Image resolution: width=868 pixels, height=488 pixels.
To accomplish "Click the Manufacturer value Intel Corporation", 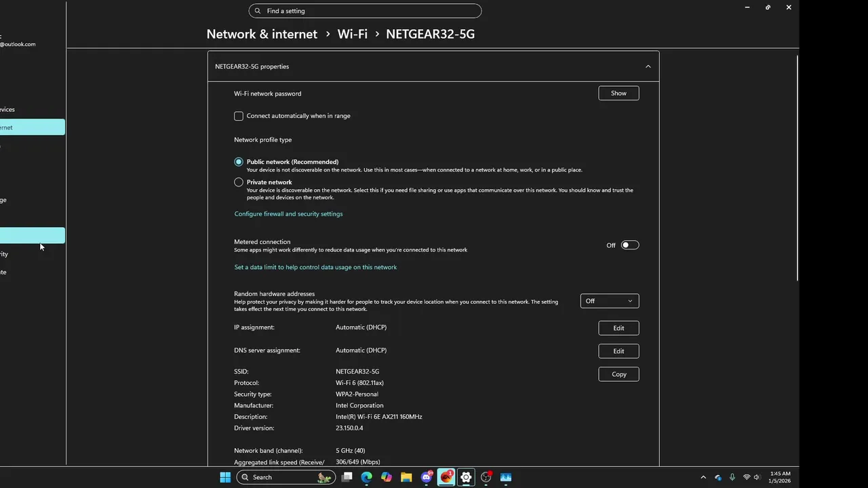I will point(359,405).
